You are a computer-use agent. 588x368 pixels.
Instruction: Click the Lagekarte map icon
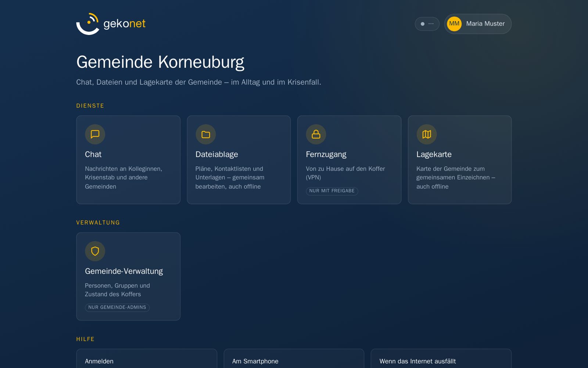tap(427, 134)
